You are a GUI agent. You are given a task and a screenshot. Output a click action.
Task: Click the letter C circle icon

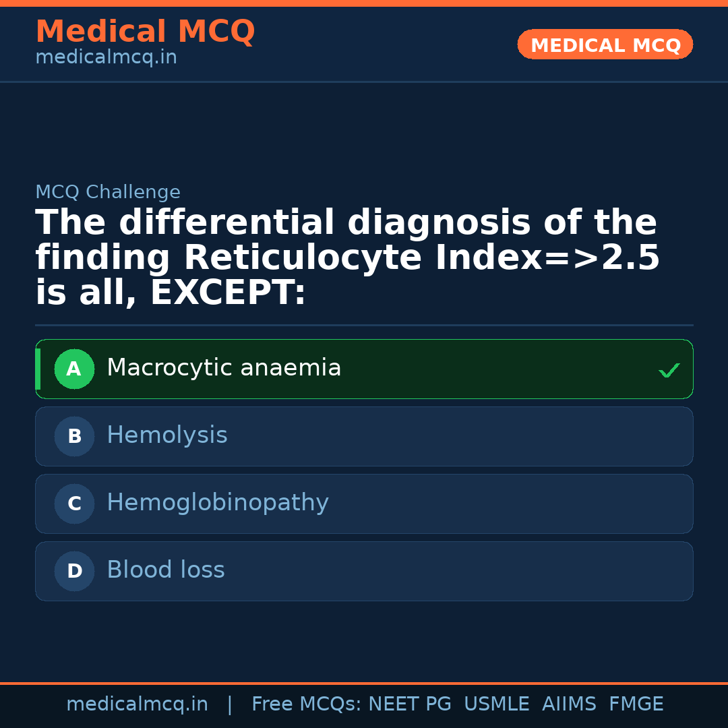pos(74,504)
